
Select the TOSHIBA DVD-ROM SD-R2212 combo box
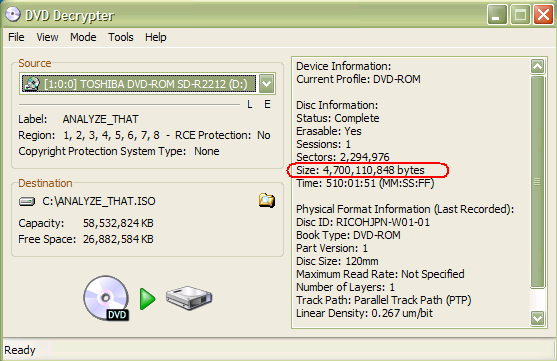147,84
